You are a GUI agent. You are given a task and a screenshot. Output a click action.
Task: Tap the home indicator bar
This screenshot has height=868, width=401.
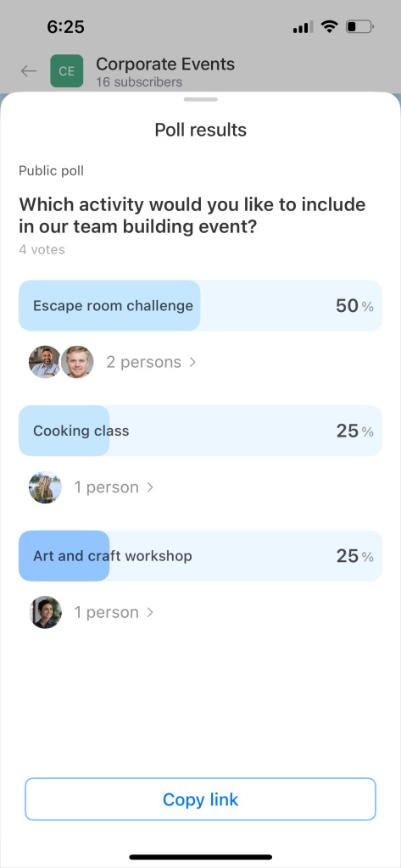click(x=200, y=857)
